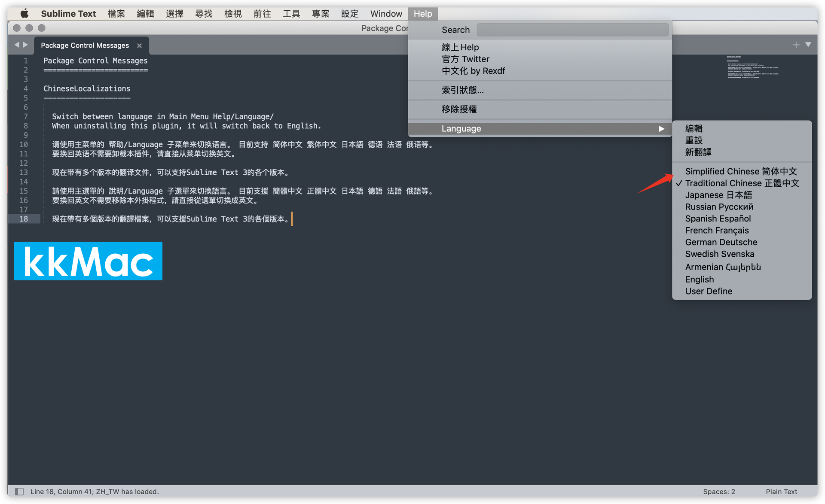Open the tab list dropdown arrow
The image size is (825, 504).
coord(808,45)
